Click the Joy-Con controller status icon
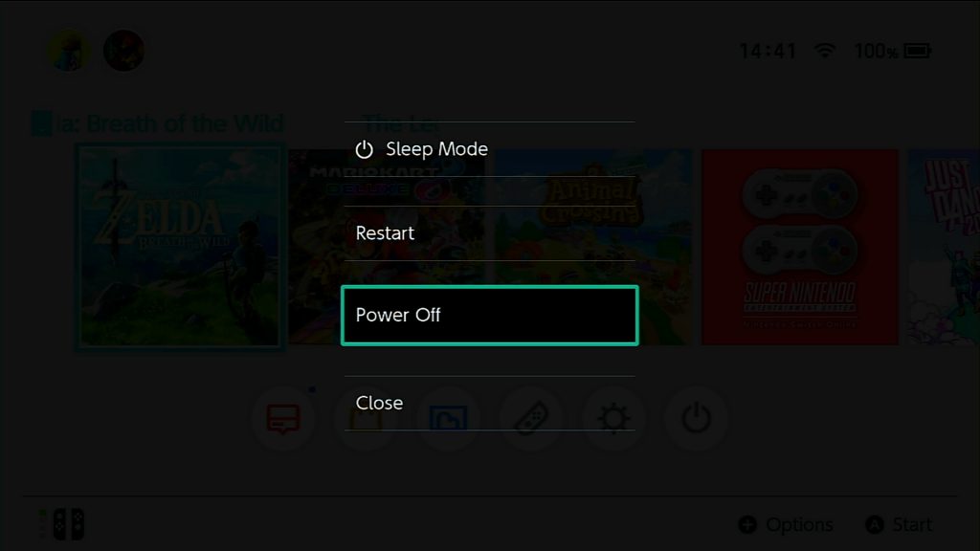 point(68,523)
